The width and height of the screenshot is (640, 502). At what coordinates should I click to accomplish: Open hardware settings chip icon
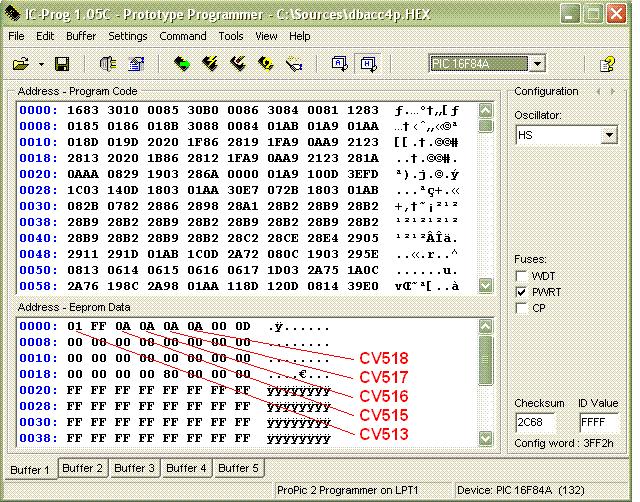(x=108, y=64)
